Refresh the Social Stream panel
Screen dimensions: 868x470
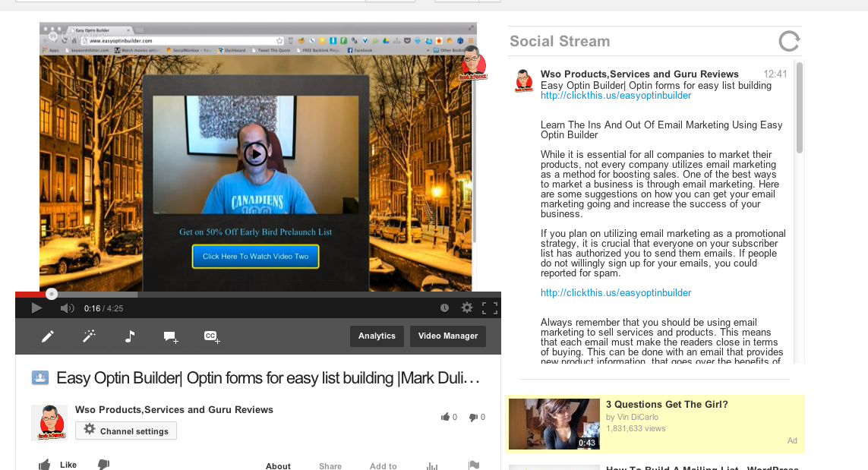point(789,41)
